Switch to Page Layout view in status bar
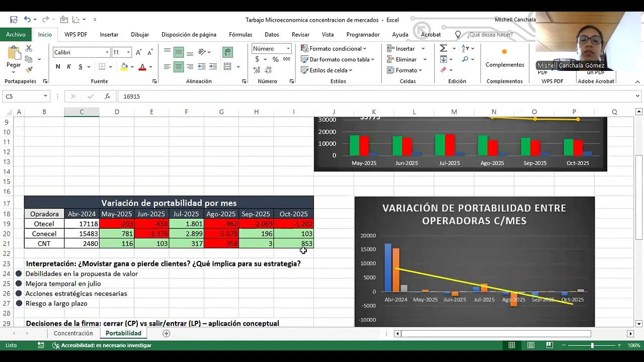This screenshot has height=362, width=644. pyautogui.click(x=531, y=345)
